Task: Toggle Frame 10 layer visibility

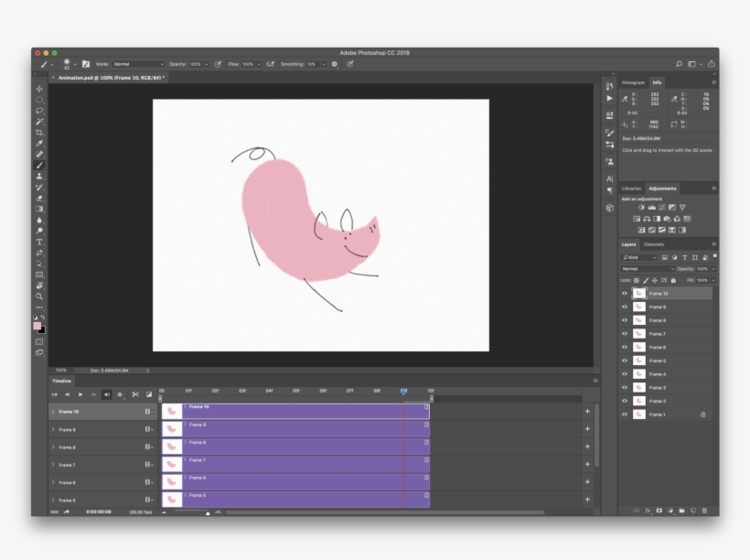Action: click(625, 294)
